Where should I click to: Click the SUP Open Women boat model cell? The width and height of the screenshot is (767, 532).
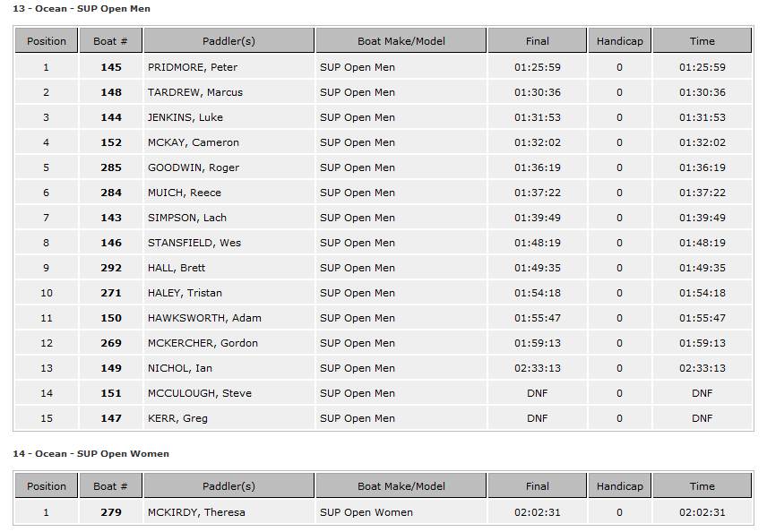pyautogui.click(x=366, y=512)
